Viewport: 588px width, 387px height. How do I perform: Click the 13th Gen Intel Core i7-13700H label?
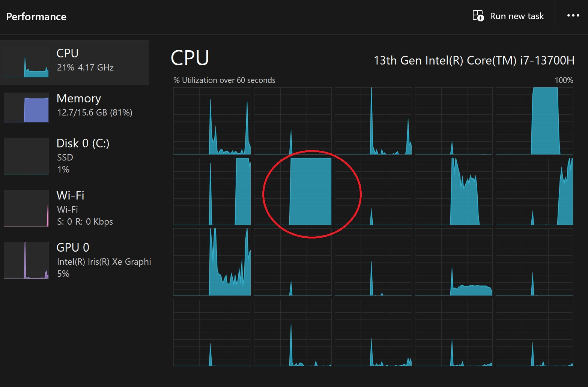coord(474,60)
